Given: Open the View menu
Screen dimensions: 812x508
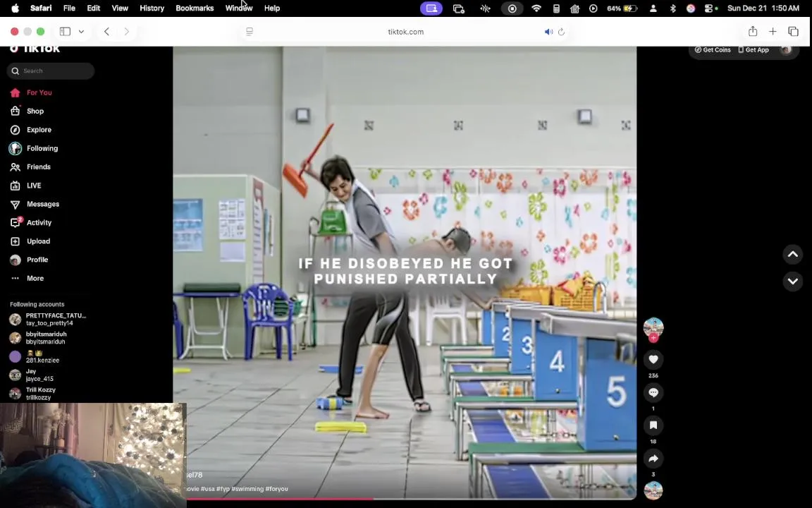Looking at the screenshot, I should (120, 8).
